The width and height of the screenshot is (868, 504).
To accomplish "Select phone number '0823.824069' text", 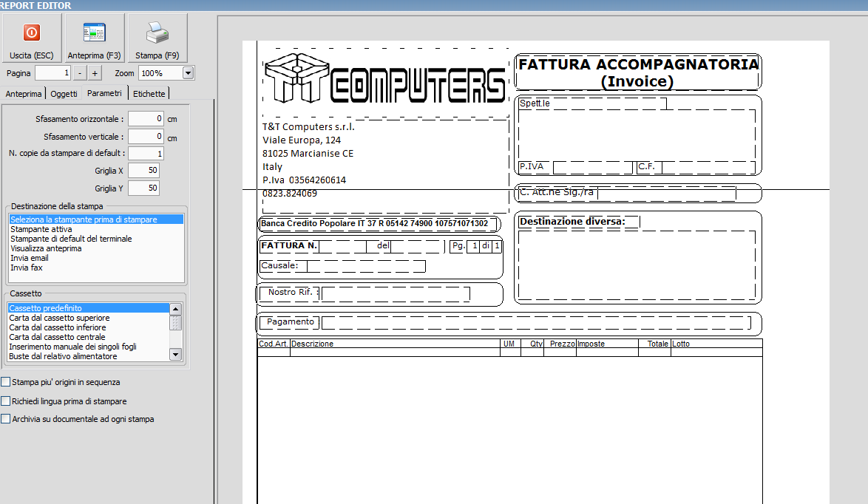I will click(290, 193).
